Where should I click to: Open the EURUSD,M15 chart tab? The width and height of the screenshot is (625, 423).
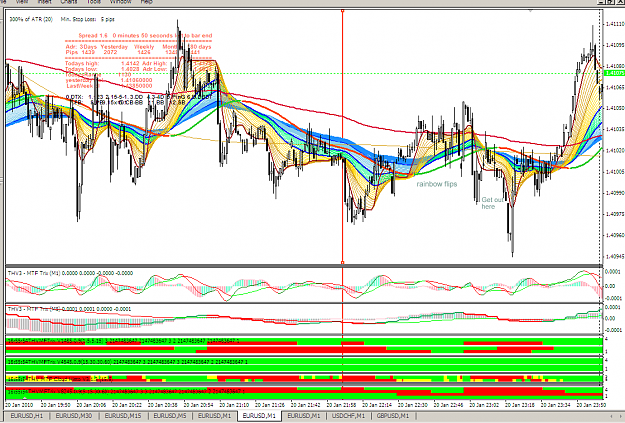[x=123, y=416]
